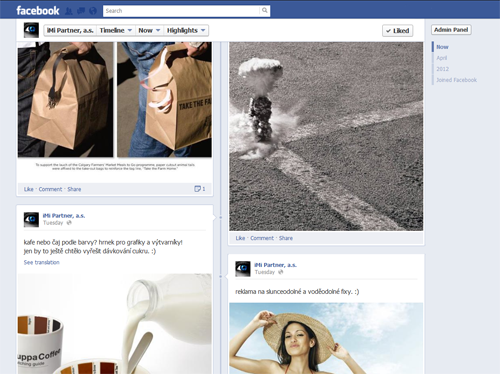
Task: Like the mushroom cloud photo post
Action: (x=240, y=238)
